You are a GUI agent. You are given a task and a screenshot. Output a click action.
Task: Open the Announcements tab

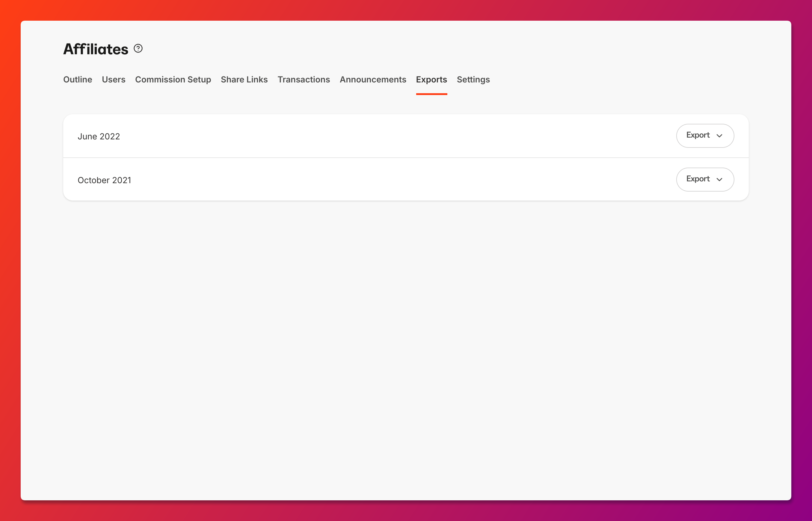373,79
